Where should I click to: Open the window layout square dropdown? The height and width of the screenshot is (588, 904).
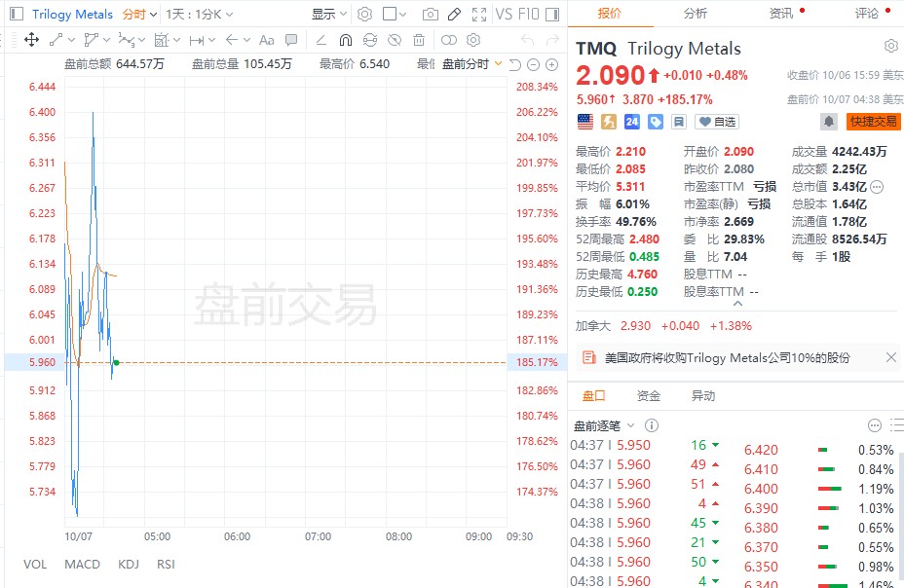pyautogui.click(x=395, y=14)
